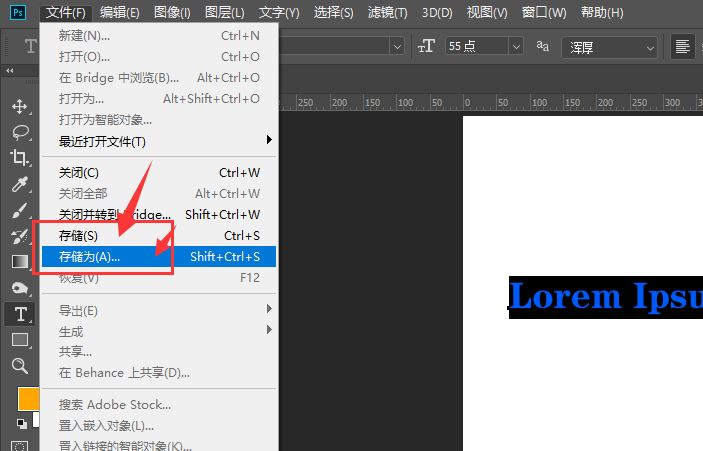Screen dimensions: 703x451
Task: Activate the Zoom magnifier tool
Action: click(x=19, y=366)
